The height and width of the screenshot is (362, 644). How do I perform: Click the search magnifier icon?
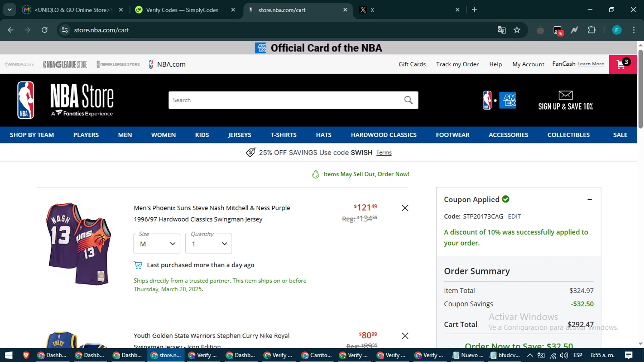[408, 100]
